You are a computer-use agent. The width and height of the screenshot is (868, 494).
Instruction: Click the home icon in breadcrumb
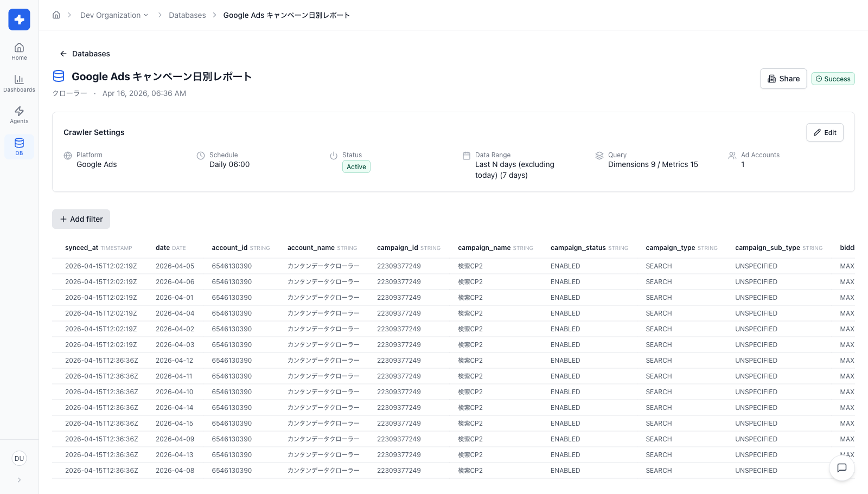tap(56, 15)
